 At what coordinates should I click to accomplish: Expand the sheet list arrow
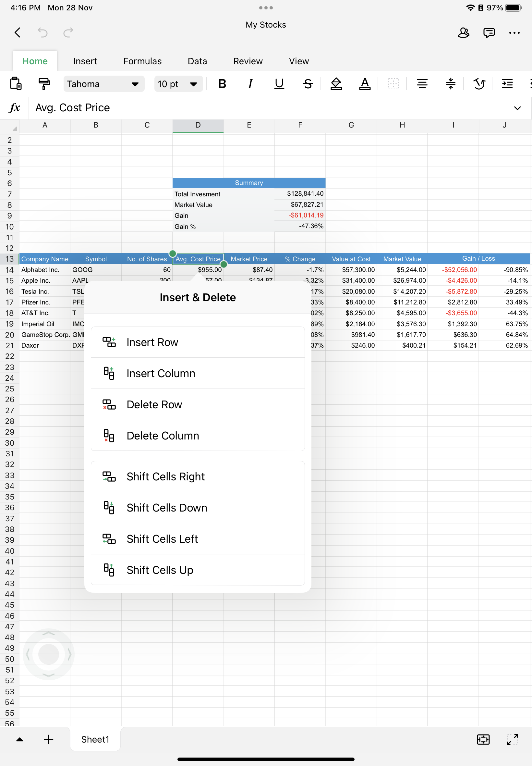pos(20,740)
